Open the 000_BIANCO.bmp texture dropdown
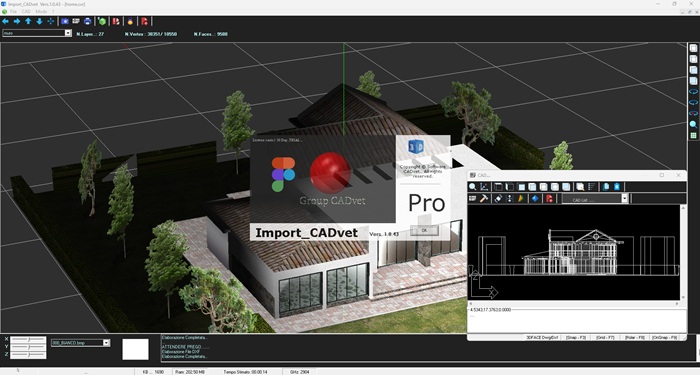Viewport: 700px width, 375px height. [106, 343]
